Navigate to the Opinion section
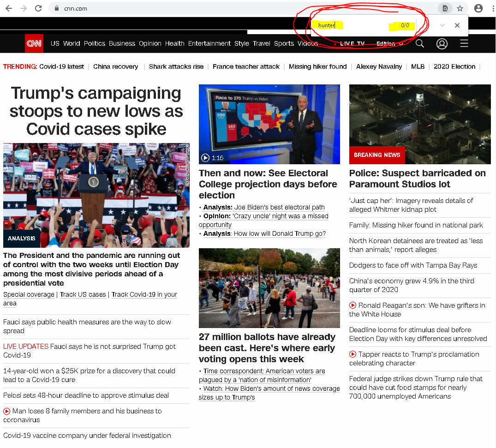The image size is (496, 448). pyautogui.click(x=150, y=43)
